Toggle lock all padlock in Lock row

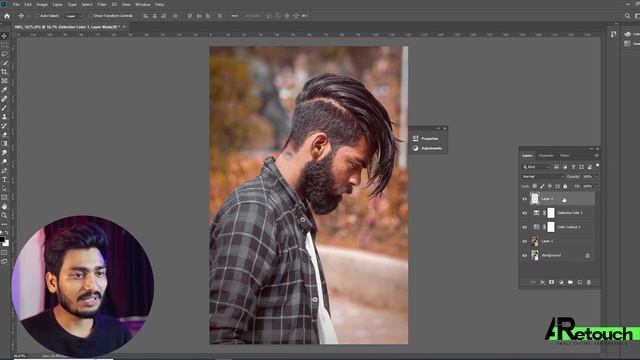565,186
